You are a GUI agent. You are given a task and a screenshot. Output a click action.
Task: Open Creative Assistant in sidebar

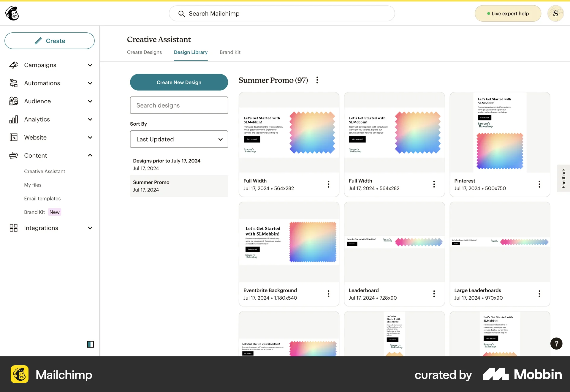pyautogui.click(x=45, y=171)
